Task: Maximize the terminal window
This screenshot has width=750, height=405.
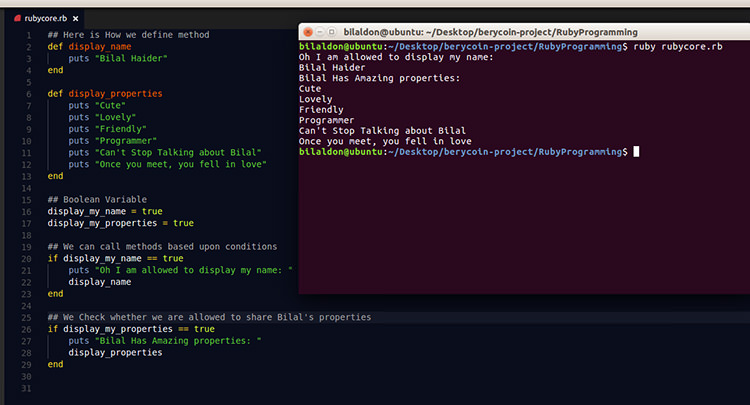Action: (x=331, y=32)
